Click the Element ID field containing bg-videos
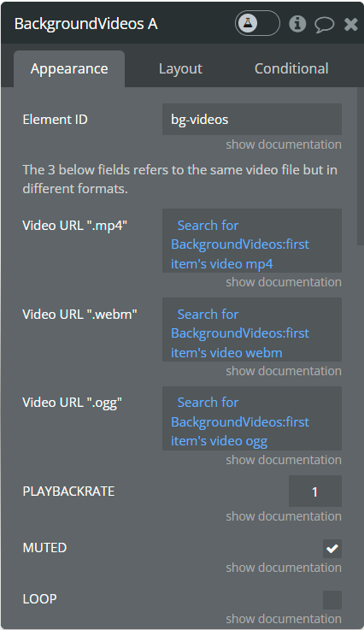The image size is (364, 630). coord(252,120)
